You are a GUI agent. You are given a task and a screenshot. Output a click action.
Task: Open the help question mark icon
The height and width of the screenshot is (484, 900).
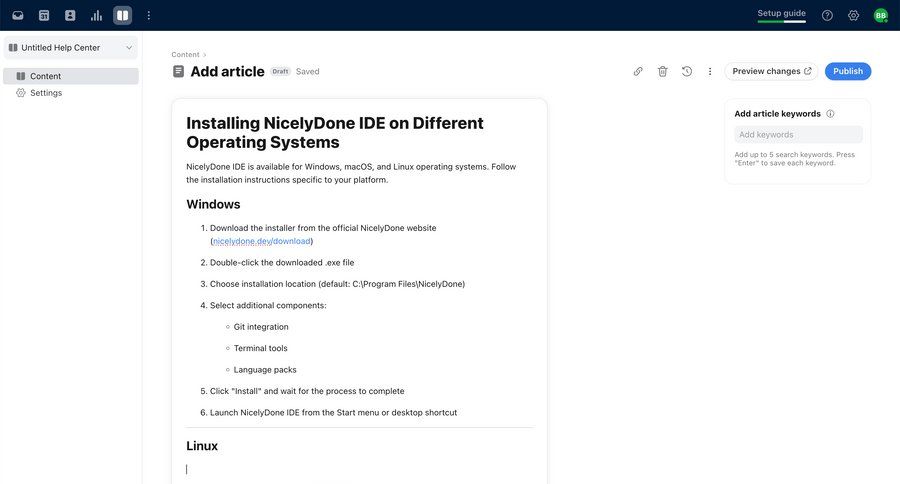pos(827,16)
